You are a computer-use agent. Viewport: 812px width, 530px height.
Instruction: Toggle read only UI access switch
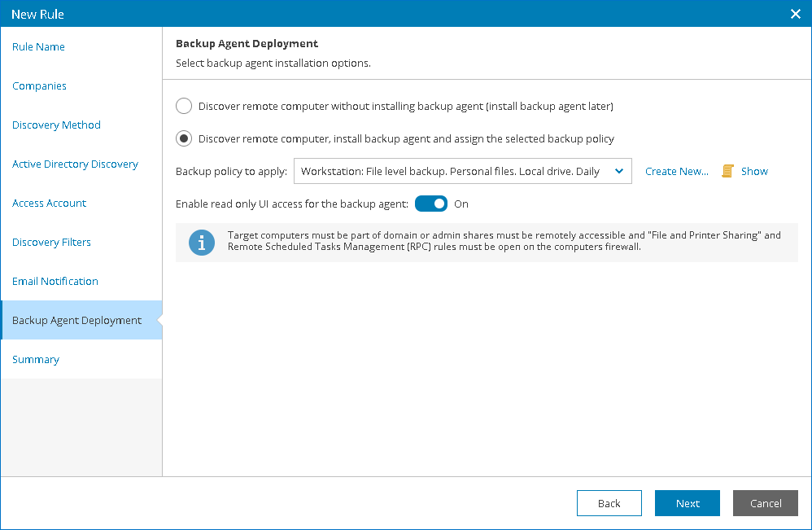(x=431, y=204)
